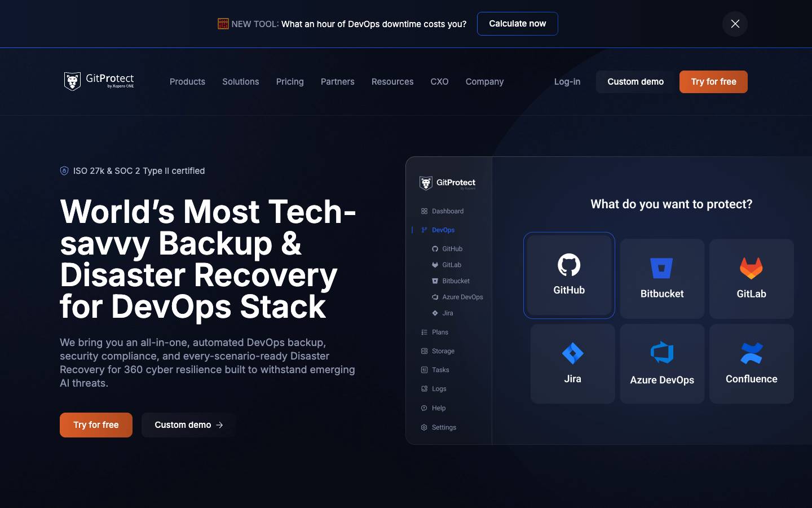
Task: Go to the Pricing page
Action: pos(290,82)
